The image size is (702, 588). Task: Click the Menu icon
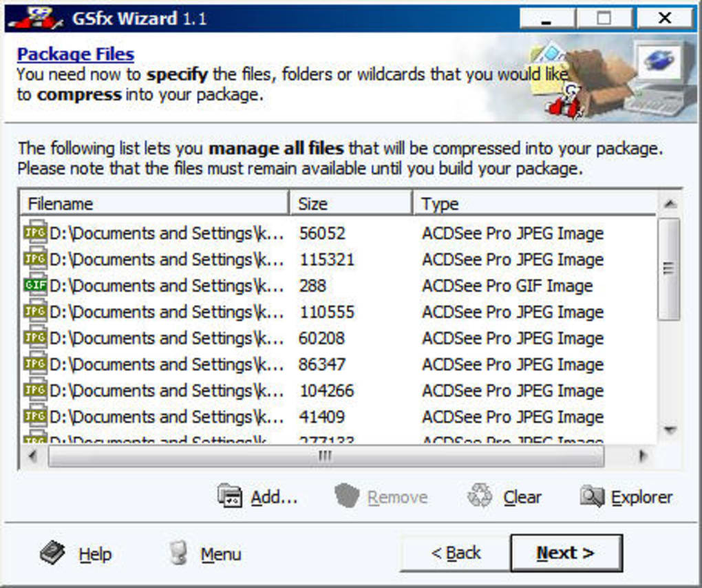point(178,553)
